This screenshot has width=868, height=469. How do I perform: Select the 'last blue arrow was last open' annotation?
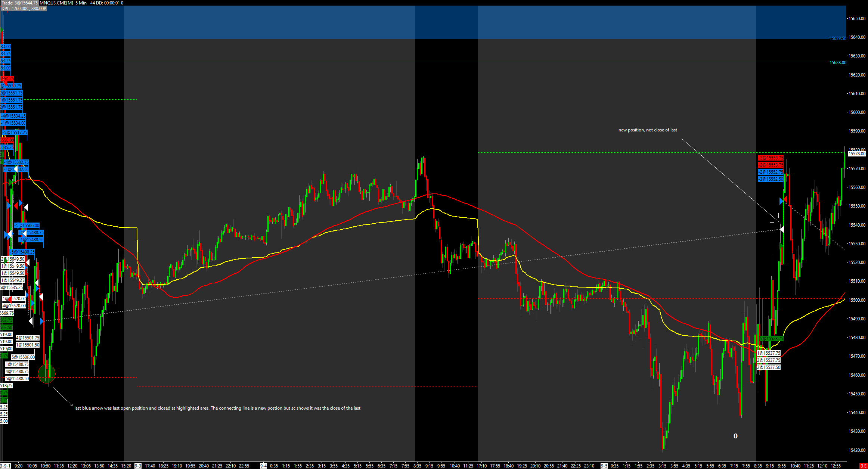coord(217,408)
